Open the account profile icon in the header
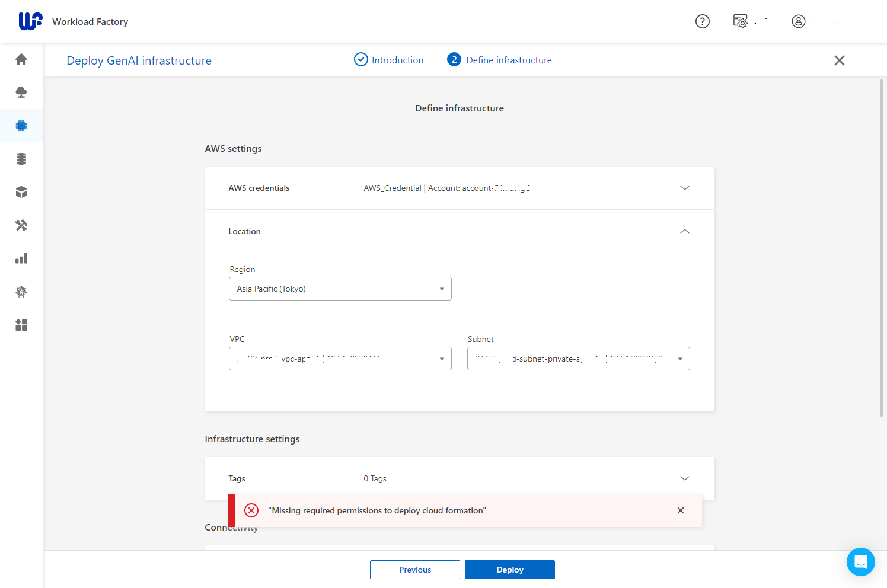Viewport: 887px width, 588px height. pos(799,21)
